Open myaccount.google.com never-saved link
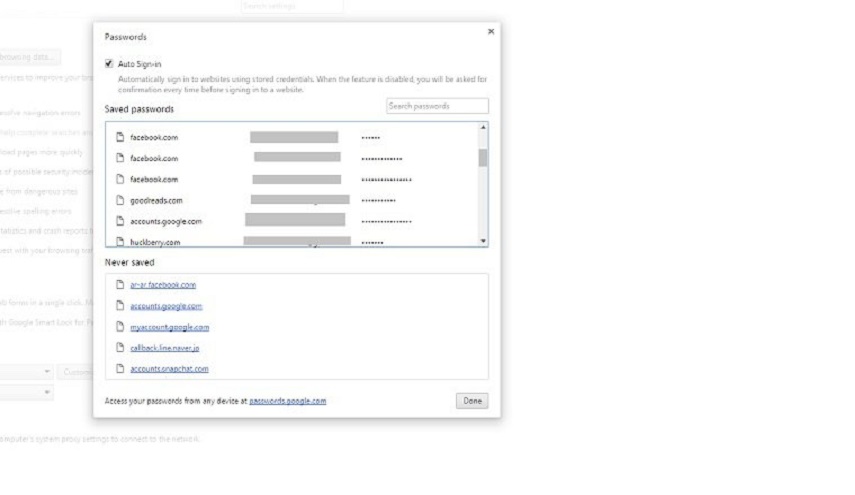Viewport: 855px width, 495px height. [x=169, y=327]
